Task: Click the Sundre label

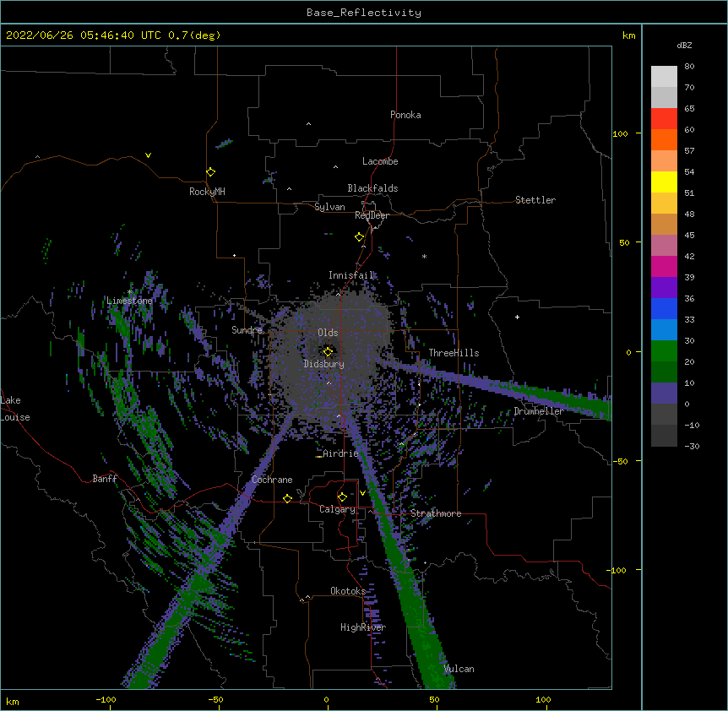Action: tap(247, 330)
